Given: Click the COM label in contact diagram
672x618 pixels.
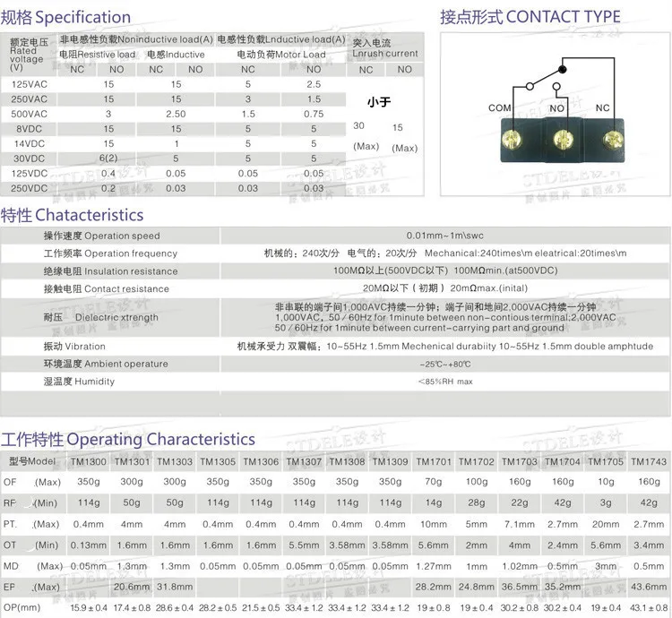Looking at the screenshot, I should [499, 107].
